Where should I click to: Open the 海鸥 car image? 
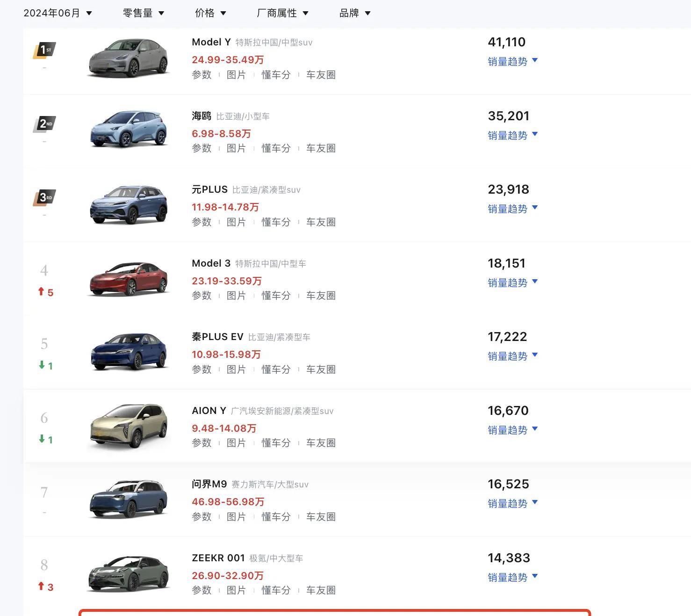click(x=129, y=129)
